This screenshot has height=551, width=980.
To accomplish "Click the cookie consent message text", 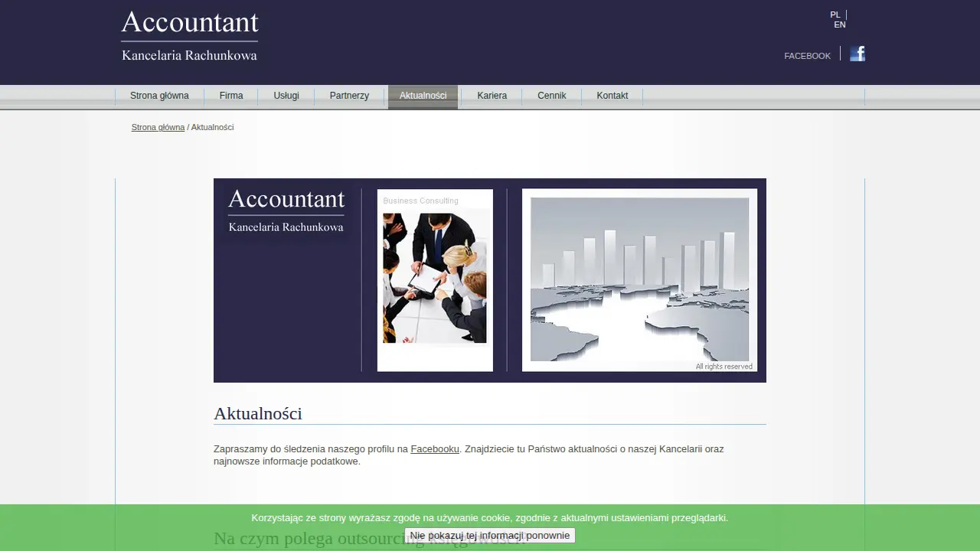I will [490, 518].
